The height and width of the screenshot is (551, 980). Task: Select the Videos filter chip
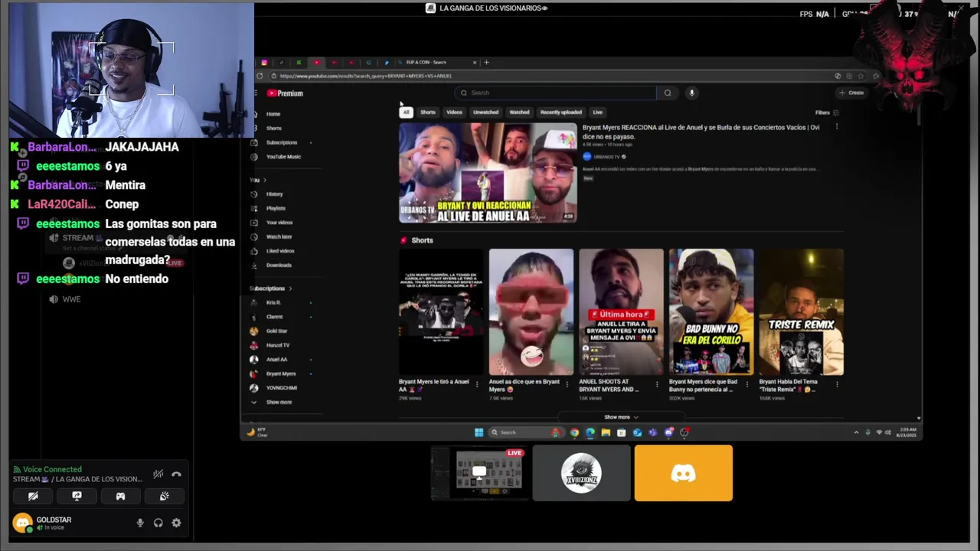click(x=454, y=112)
